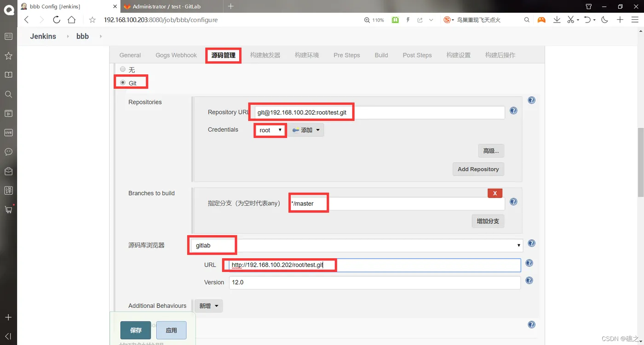644x345 pixels.
Task: Click help icon beside Repository URL
Action: pos(514,111)
